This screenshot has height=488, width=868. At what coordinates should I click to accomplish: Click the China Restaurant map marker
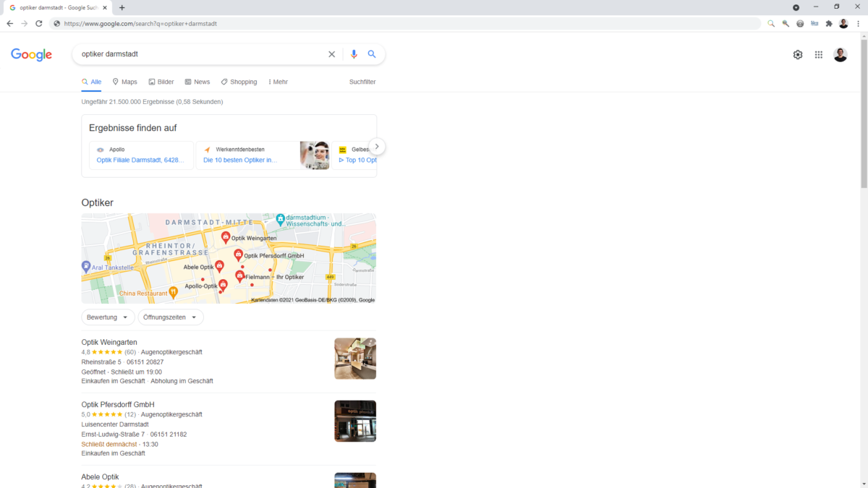pos(173,292)
